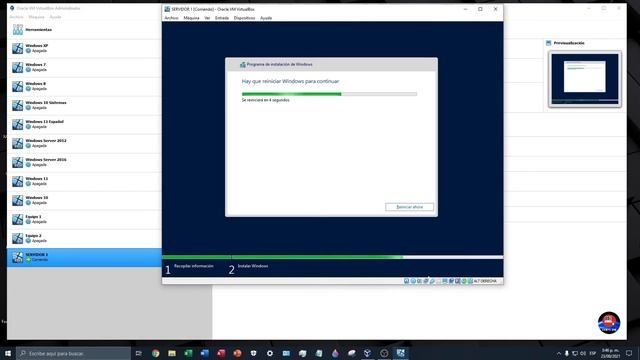
Task: Select the Windows Server 2012 virtual machine
Action: pos(84,143)
